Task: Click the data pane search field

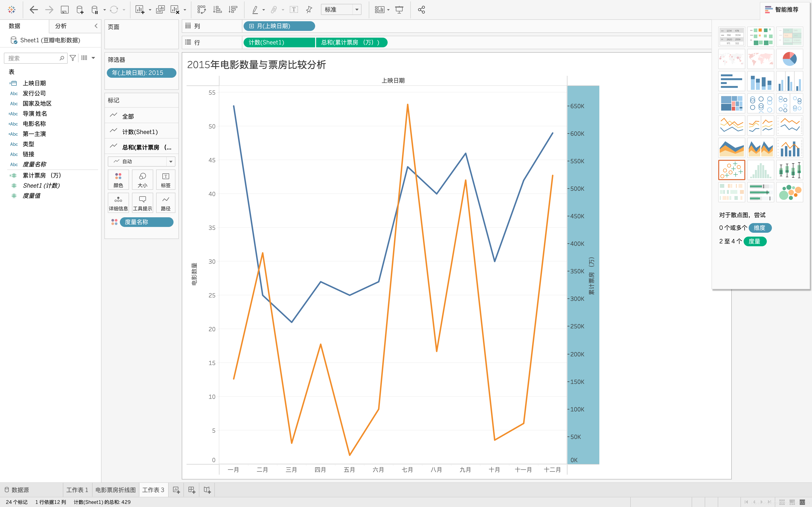Action: (x=32, y=58)
